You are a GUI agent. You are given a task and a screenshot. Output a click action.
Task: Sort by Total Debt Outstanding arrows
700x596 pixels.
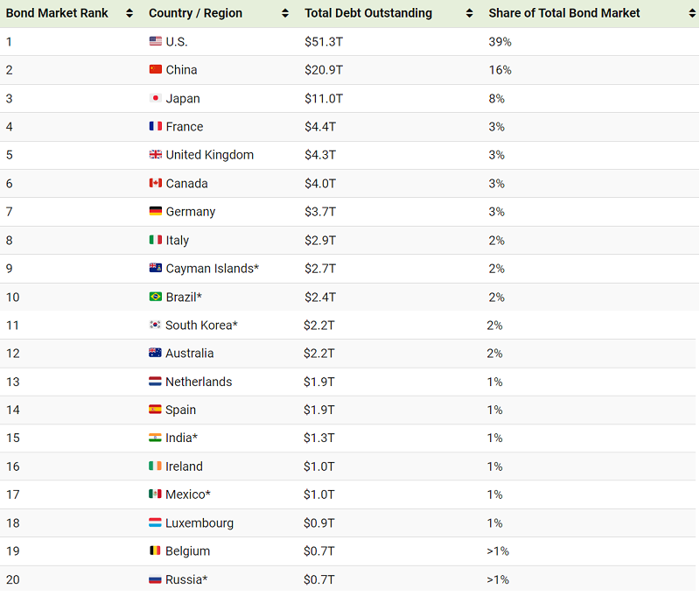(469, 13)
